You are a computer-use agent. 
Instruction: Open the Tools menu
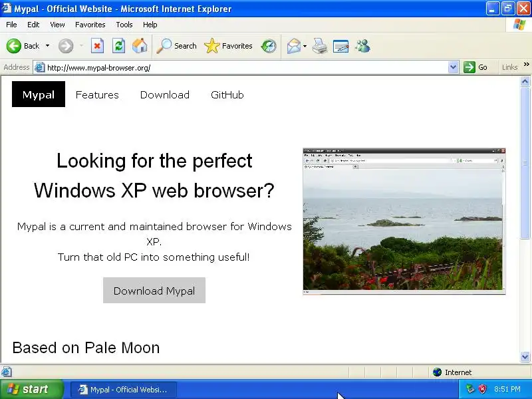click(124, 25)
